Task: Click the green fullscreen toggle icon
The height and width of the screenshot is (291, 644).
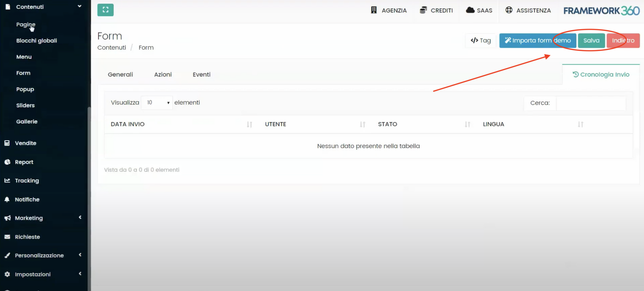Action: [x=105, y=10]
